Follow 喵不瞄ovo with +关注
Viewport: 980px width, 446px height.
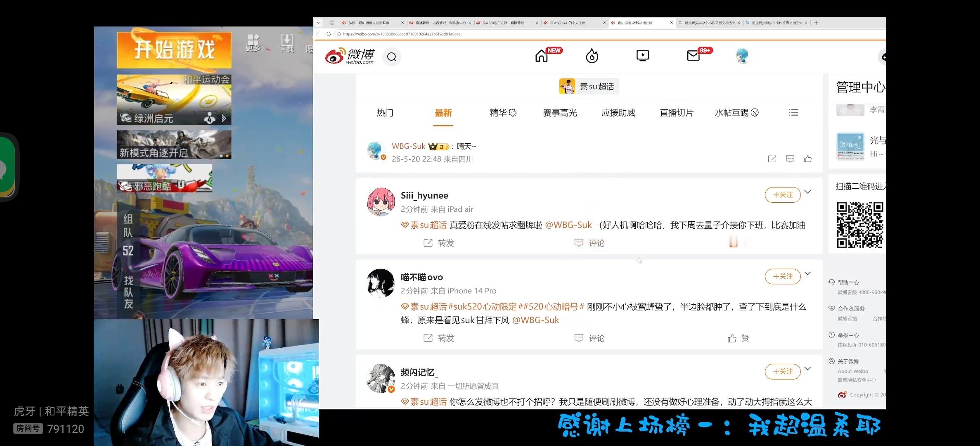pos(783,277)
